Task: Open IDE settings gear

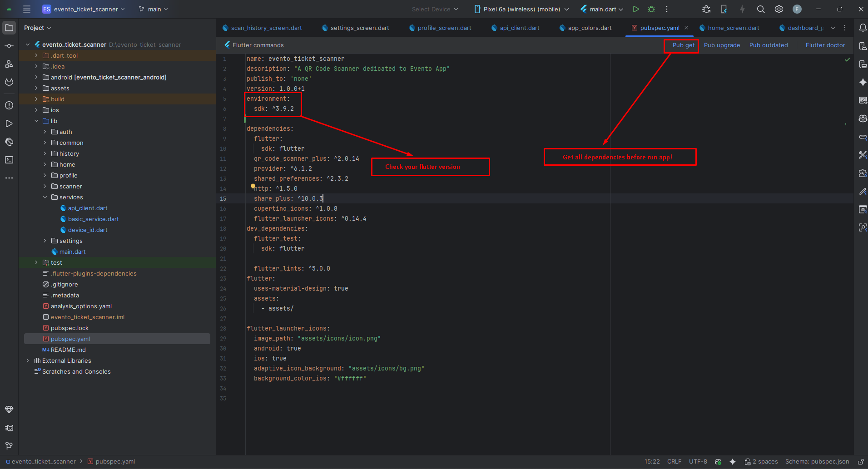Action: pyautogui.click(x=779, y=9)
